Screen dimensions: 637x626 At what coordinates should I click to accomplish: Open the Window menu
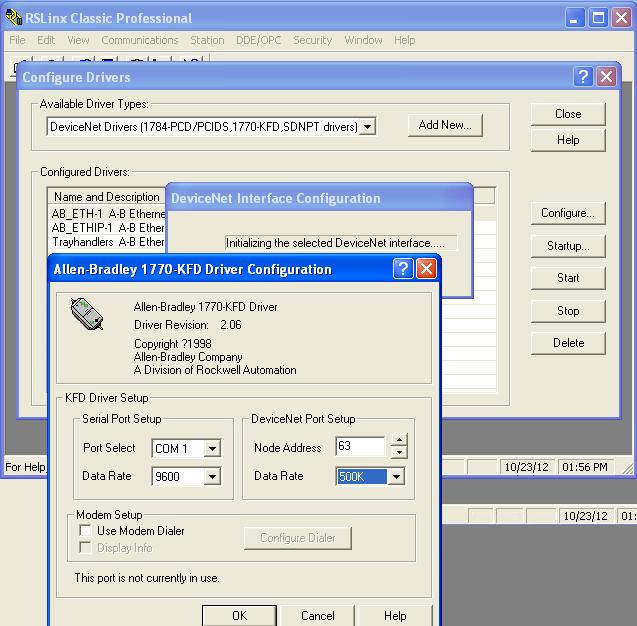[x=363, y=40]
